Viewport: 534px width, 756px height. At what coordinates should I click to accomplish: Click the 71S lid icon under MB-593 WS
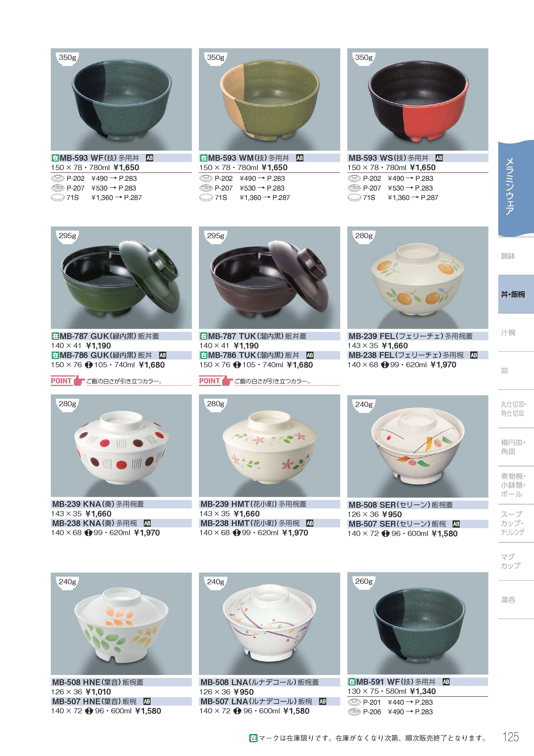tap(354, 198)
